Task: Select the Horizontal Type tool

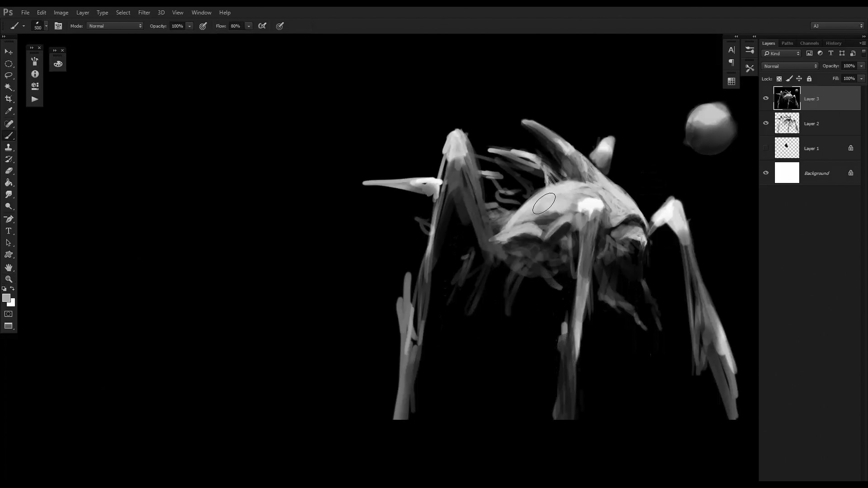Action: pos(9,231)
